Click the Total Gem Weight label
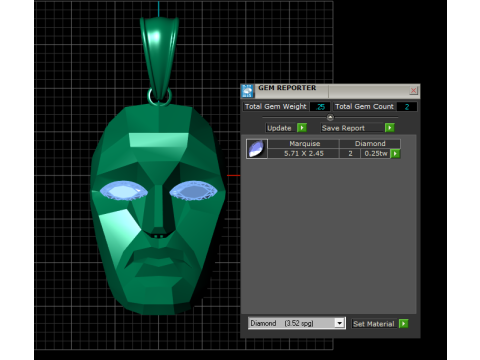The height and width of the screenshot is (360, 480). [276, 106]
